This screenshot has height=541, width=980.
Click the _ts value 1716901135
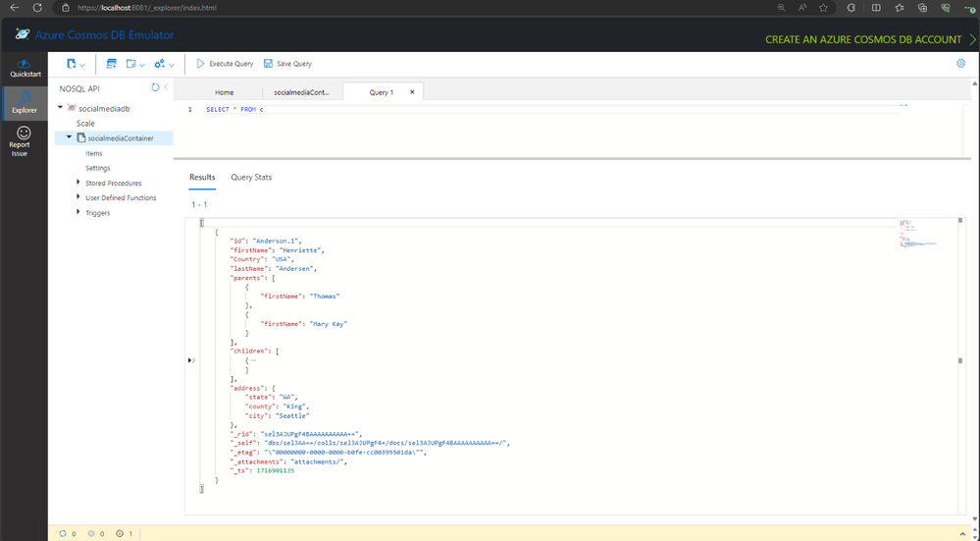275,470
